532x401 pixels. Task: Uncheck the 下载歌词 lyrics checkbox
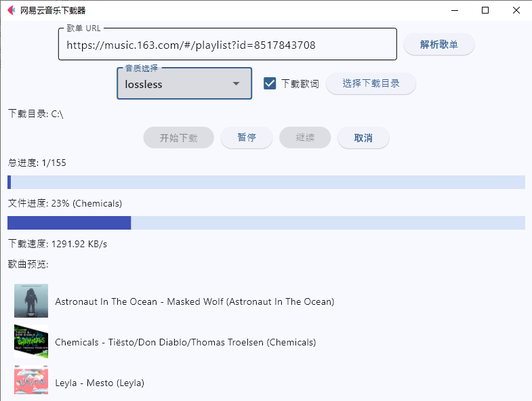tap(270, 83)
